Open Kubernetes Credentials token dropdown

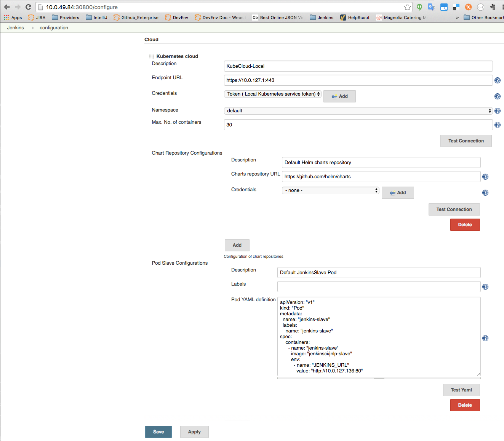273,94
